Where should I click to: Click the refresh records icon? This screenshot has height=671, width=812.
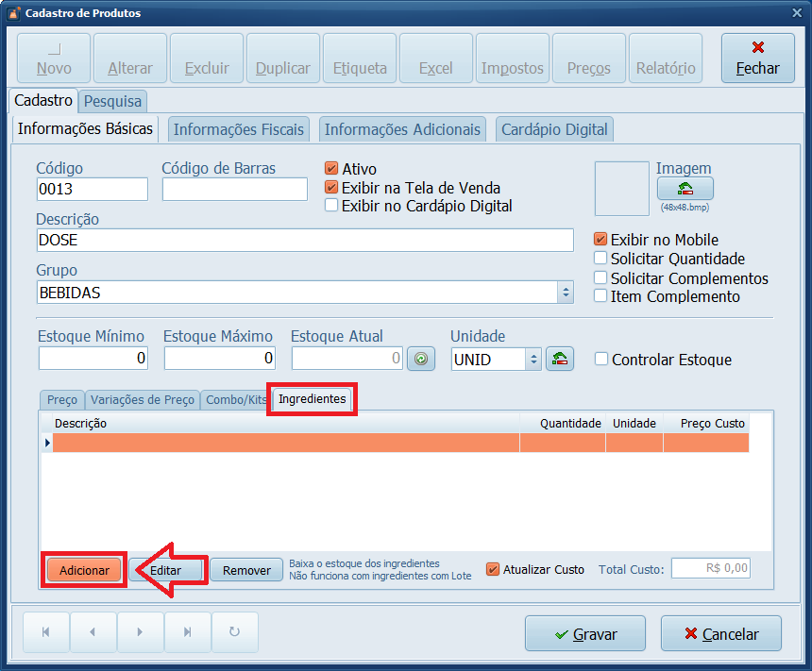(235, 633)
